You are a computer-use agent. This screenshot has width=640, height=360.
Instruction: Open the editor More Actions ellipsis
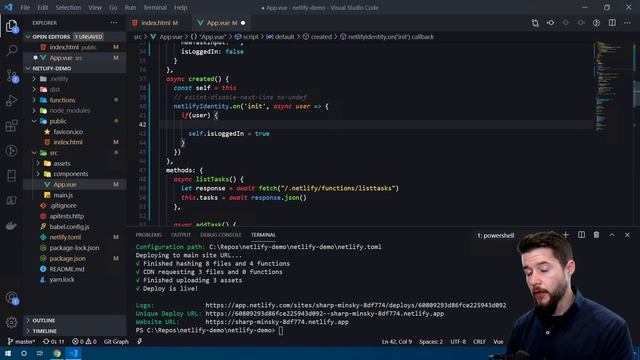[x=627, y=23]
